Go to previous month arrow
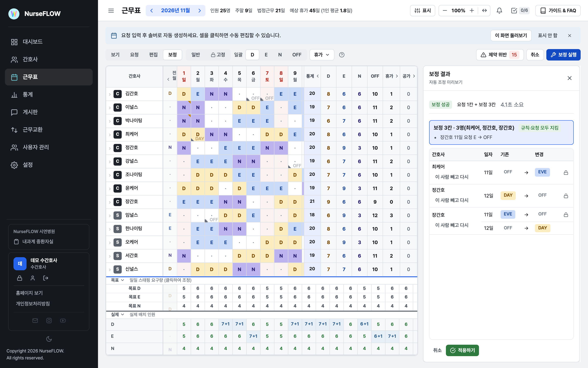This screenshot has height=368, width=588. point(152,10)
